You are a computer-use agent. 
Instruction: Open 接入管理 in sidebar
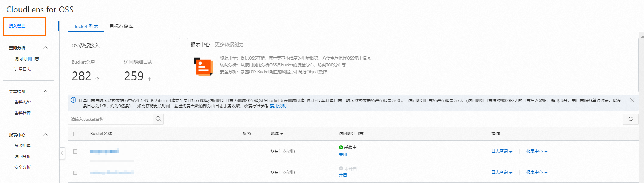click(x=17, y=26)
